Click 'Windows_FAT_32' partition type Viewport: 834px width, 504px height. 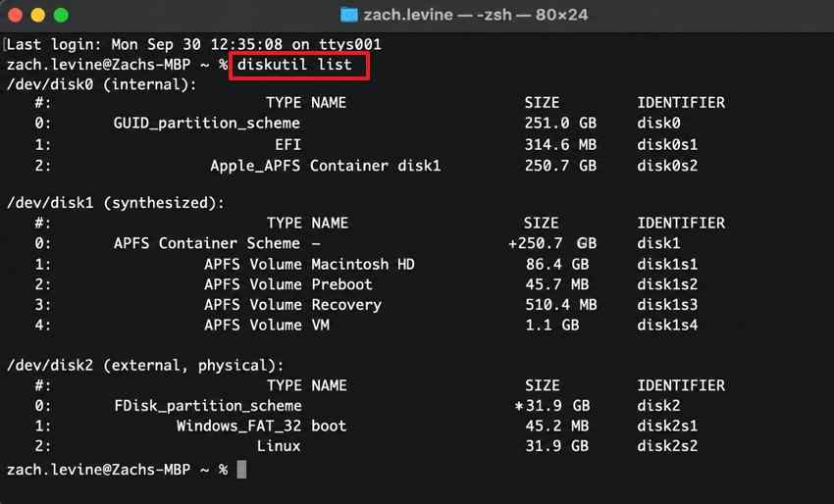click(x=238, y=427)
